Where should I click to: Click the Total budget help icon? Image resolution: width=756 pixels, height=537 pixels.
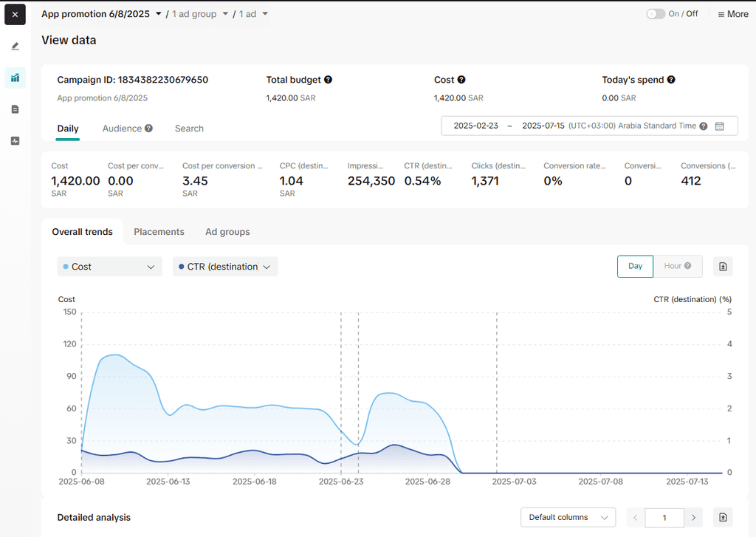[328, 80]
